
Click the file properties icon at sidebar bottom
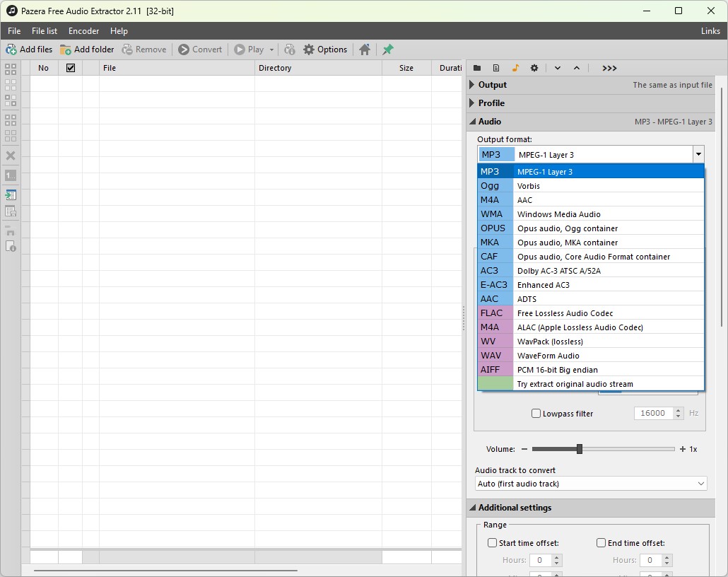click(10, 246)
